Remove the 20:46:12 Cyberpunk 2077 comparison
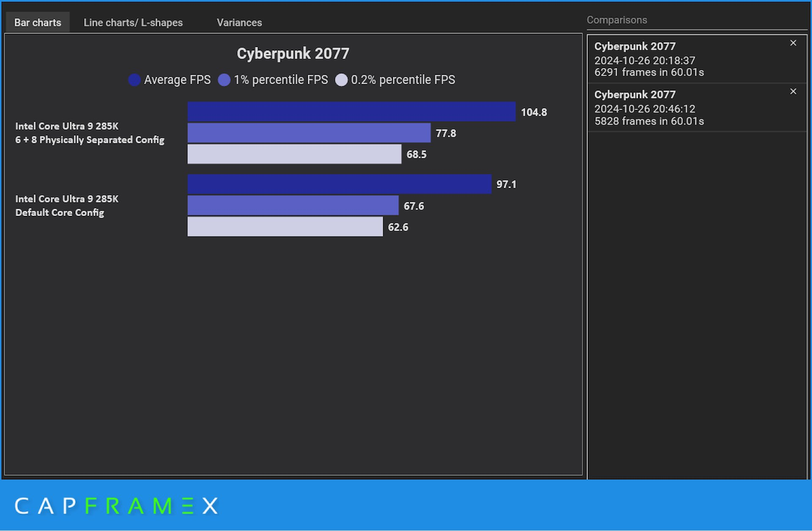This screenshot has height=531, width=812. click(793, 92)
